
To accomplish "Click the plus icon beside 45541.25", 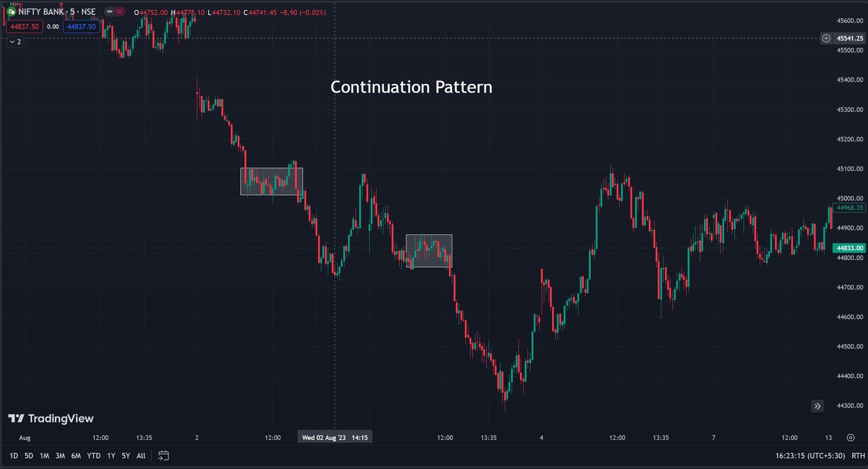I will 826,38.
